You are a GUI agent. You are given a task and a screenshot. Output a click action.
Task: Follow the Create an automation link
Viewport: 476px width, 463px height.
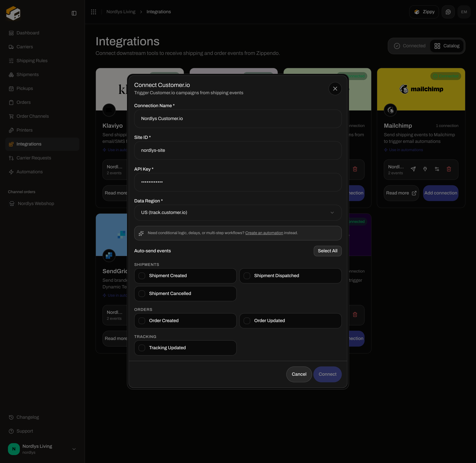pos(264,233)
